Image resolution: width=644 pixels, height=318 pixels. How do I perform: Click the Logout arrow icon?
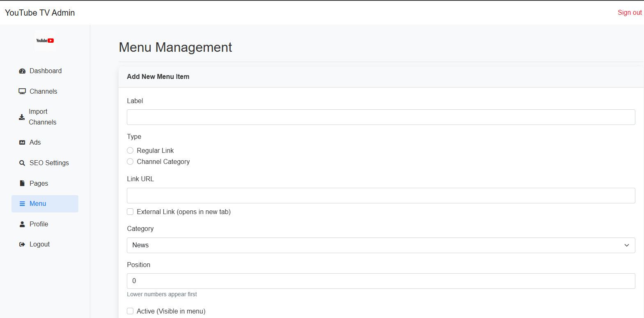coord(22,244)
